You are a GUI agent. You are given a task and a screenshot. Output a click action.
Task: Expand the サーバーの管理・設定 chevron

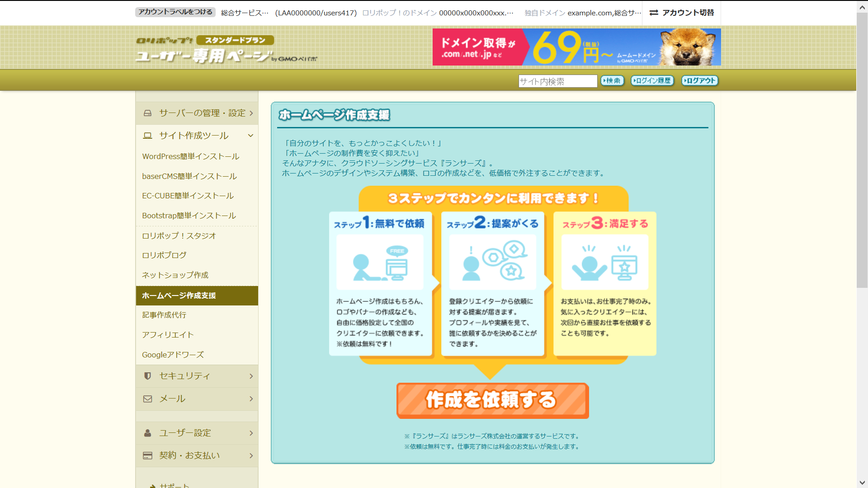(x=251, y=113)
